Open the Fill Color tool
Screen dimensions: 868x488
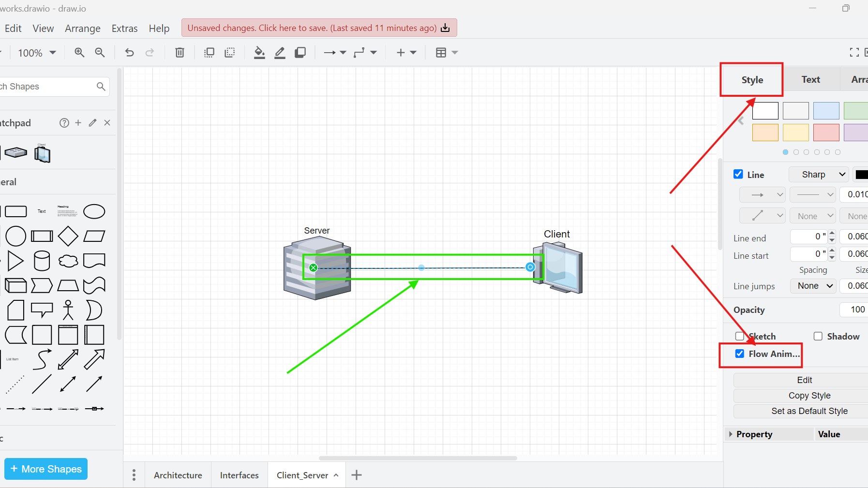tap(259, 52)
